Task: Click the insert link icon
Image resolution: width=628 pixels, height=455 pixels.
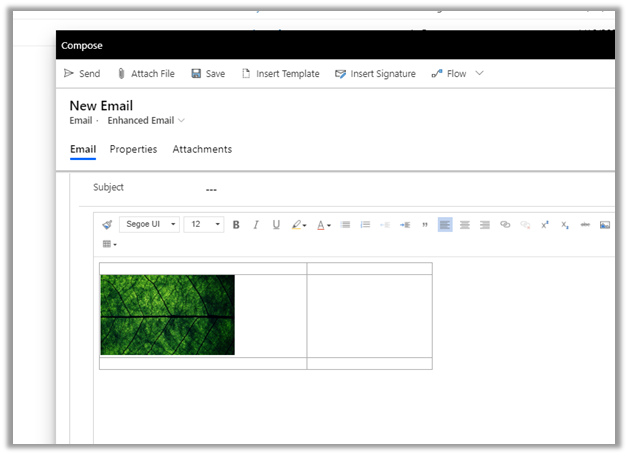Action: (505, 225)
